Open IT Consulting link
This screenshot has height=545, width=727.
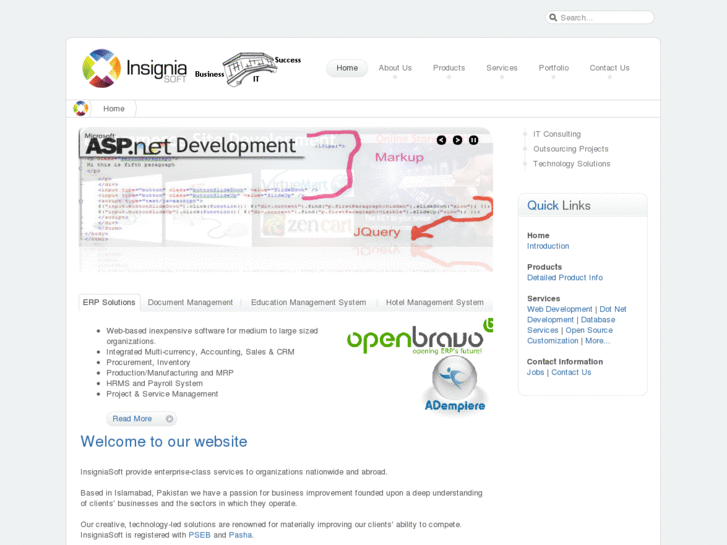coord(557,134)
